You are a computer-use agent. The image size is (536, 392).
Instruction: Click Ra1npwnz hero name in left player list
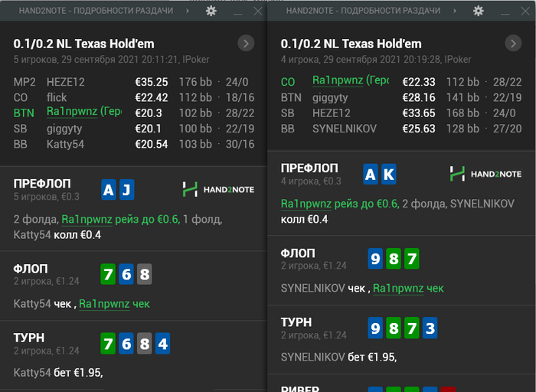[x=84, y=112]
